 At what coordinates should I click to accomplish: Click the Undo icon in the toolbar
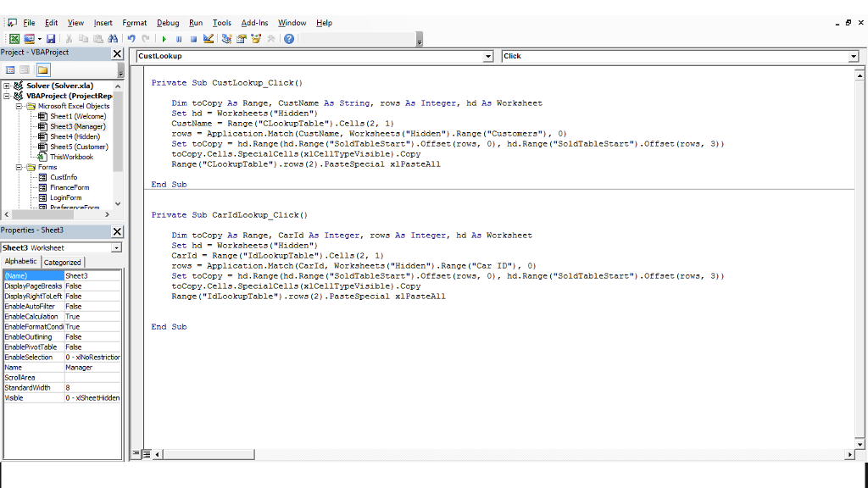pyautogui.click(x=131, y=38)
